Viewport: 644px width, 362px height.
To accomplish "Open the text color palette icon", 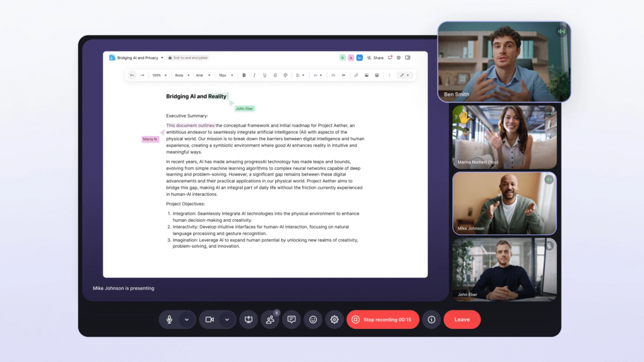I will [286, 75].
